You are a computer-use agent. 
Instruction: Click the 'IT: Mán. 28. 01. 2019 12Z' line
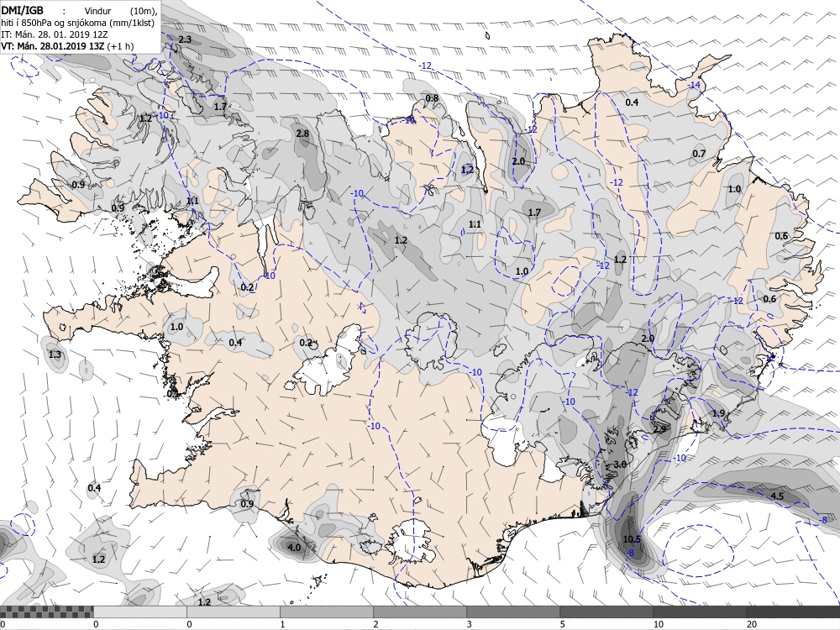[x=54, y=34]
